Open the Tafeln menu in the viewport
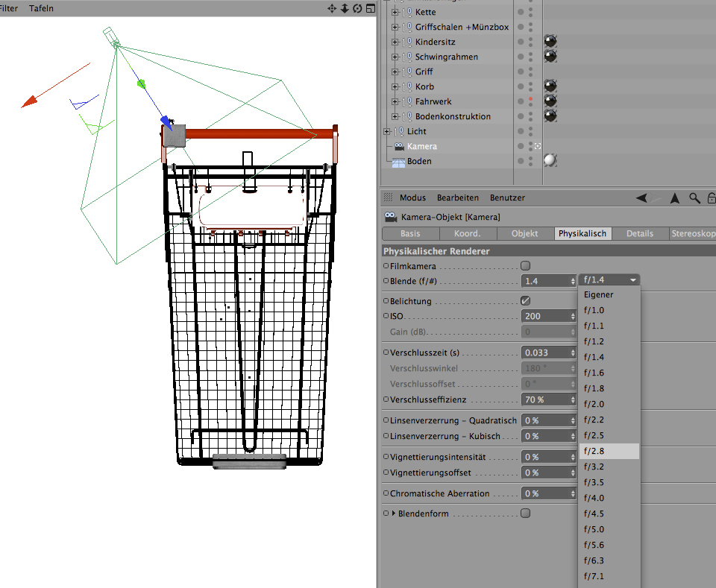 click(41, 8)
